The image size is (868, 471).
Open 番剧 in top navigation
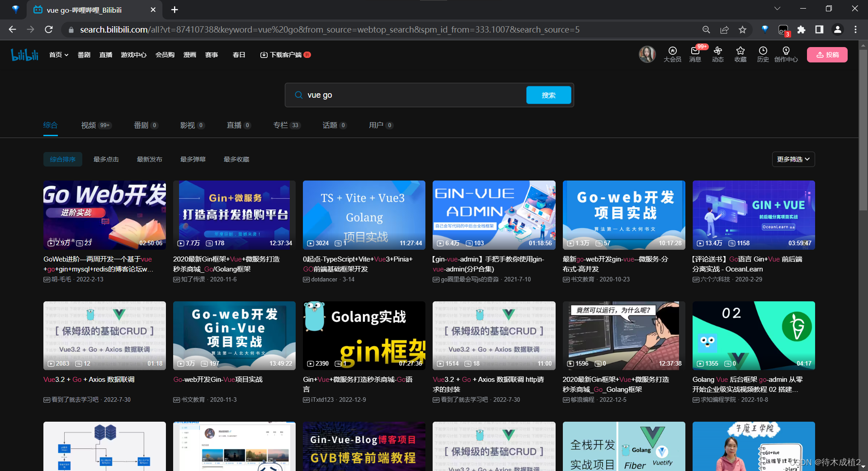point(84,55)
